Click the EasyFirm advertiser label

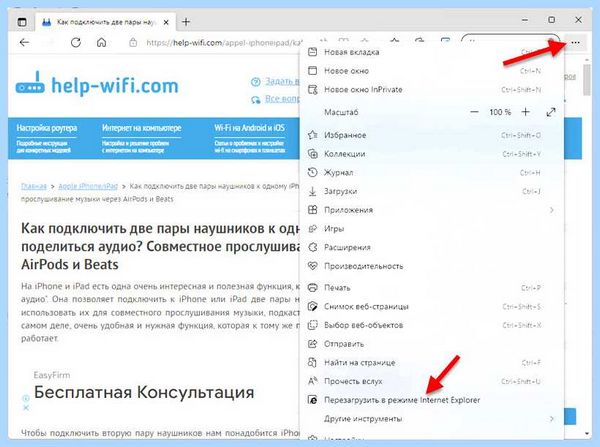[x=52, y=375]
